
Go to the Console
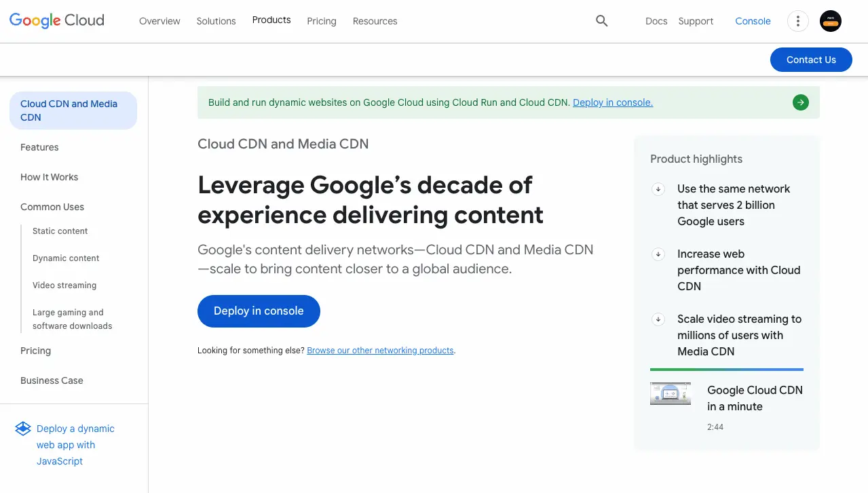753,21
